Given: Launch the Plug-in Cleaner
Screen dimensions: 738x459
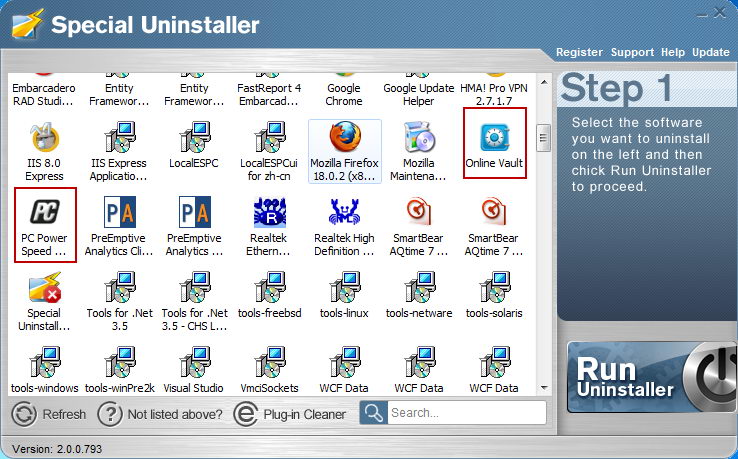Looking at the screenshot, I should click(290, 414).
